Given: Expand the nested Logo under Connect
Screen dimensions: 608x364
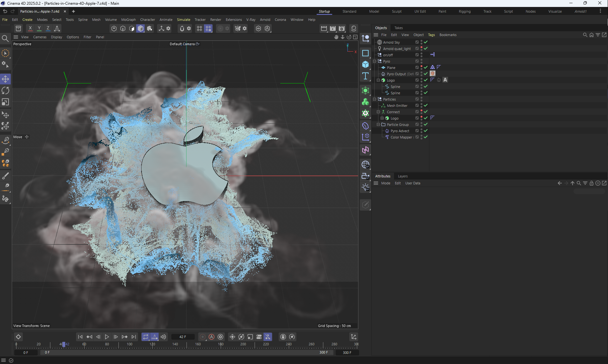Looking at the screenshot, I should (382, 118).
